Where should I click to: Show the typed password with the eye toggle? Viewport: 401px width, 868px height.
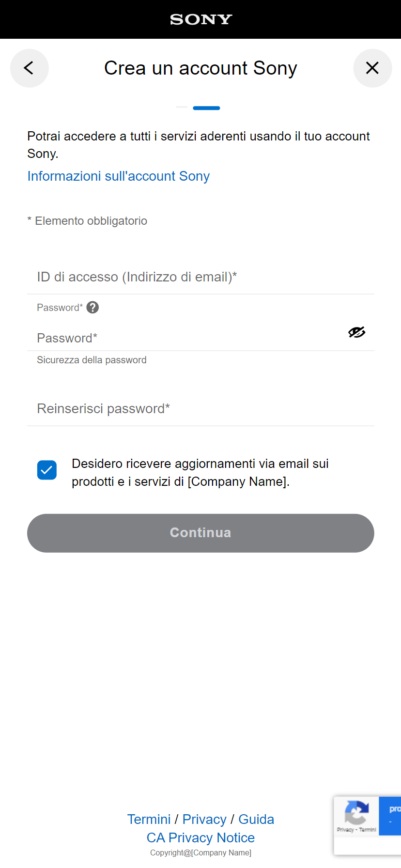click(x=356, y=332)
